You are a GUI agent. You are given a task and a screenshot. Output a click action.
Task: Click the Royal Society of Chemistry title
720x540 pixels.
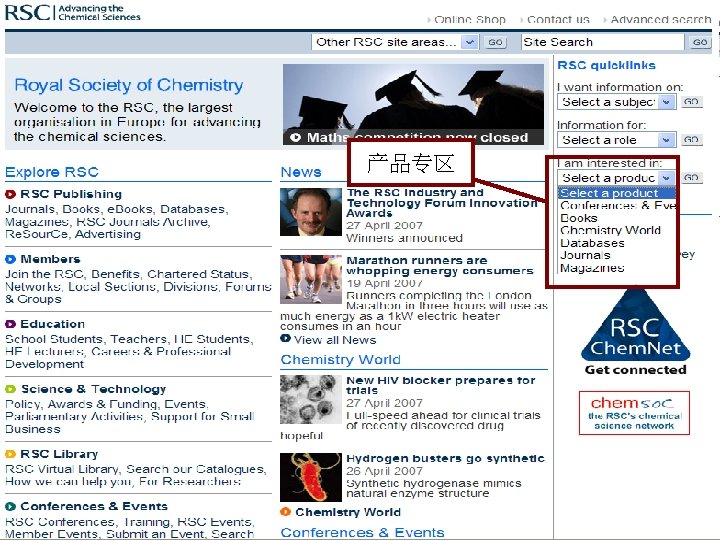tap(129, 85)
